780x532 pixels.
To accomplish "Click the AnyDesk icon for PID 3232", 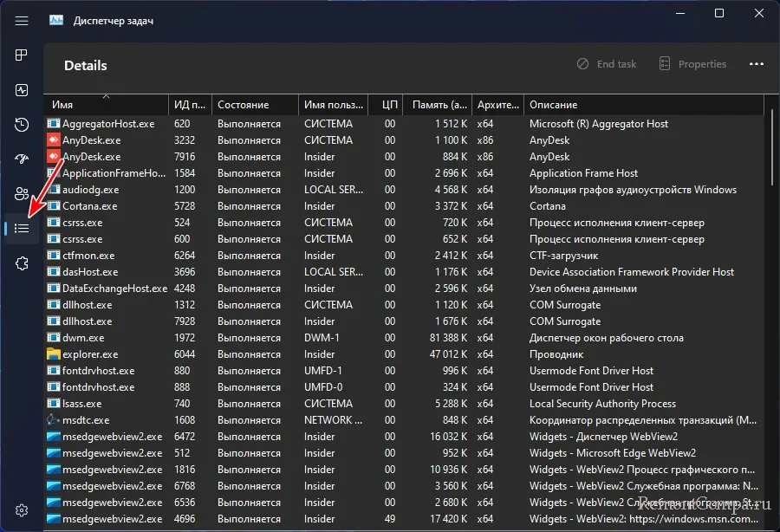I will coord(53,140).
